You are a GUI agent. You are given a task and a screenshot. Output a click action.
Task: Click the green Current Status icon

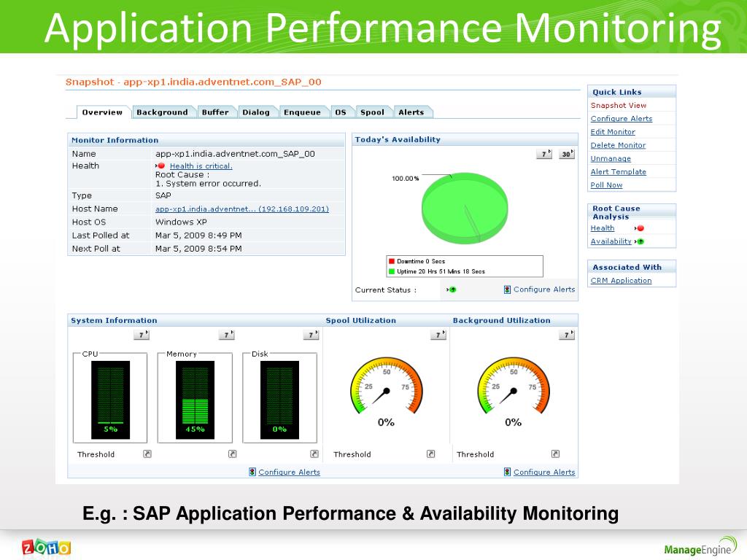451,289
